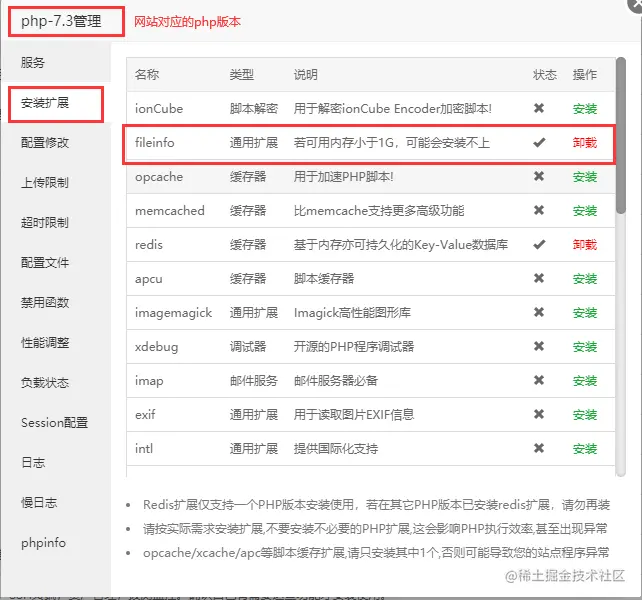Install the xdebug extension

coord(585,347)
